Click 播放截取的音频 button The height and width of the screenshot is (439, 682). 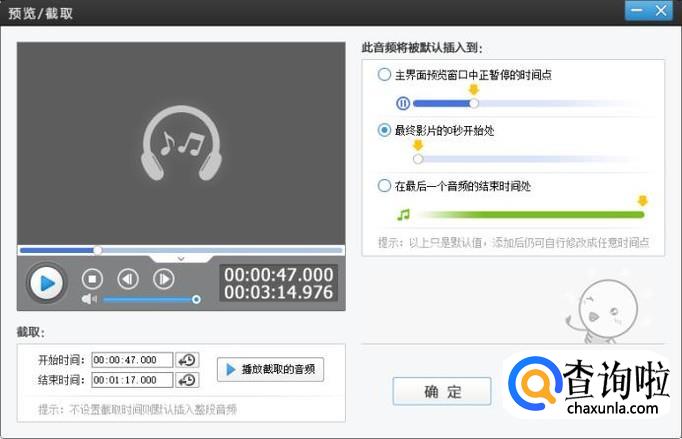[270, 370]
